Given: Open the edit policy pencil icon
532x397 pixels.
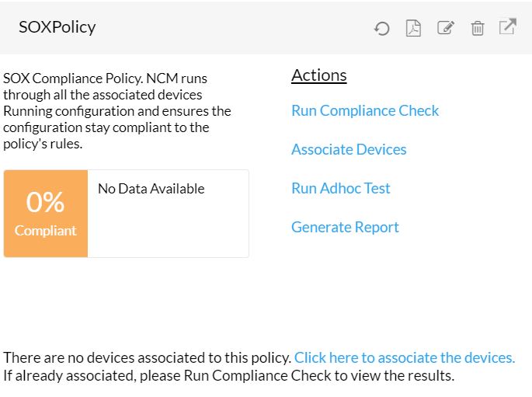Looking at the screenshot, I should pos(445,28).
